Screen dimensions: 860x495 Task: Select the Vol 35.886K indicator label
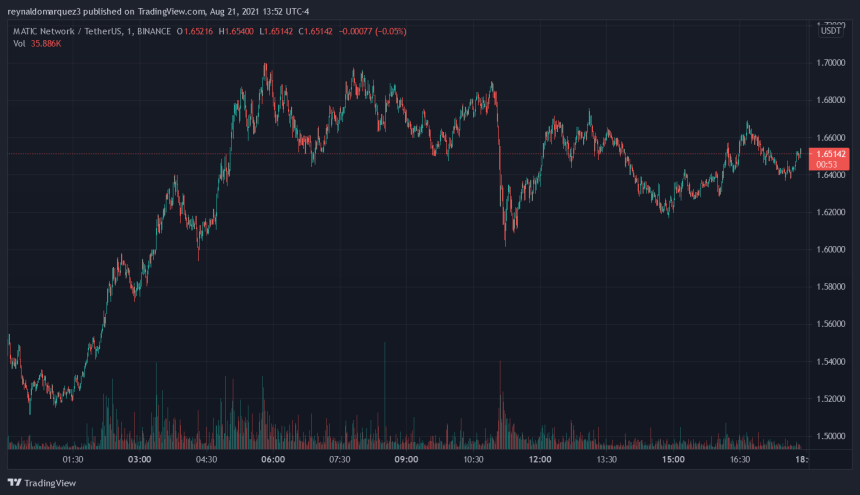coord(37,43)
